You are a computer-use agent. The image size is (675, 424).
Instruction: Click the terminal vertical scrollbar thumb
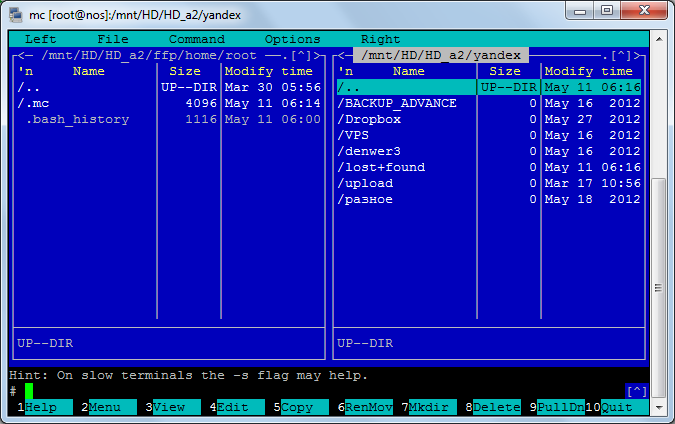tap(659, 288)
